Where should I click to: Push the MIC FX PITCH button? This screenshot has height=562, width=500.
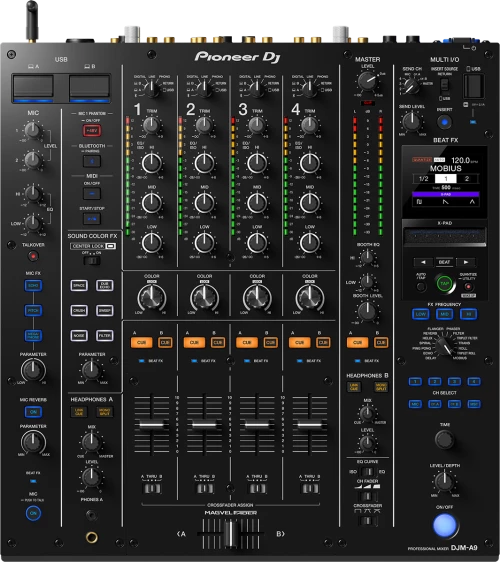[x=33, y=310]
